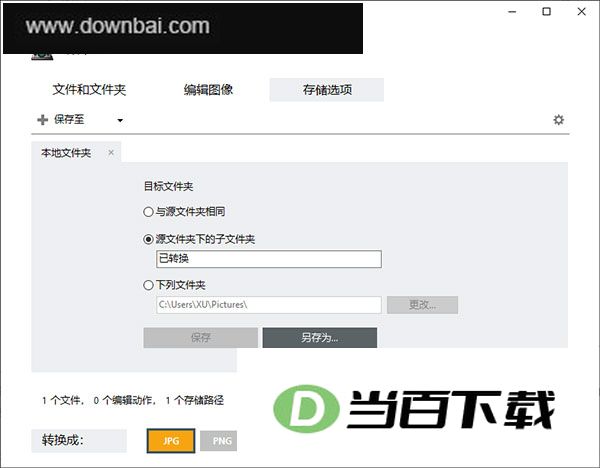Open settings gear icon on the right
Screen dimensions: 600x468
(x=558, y=120)
